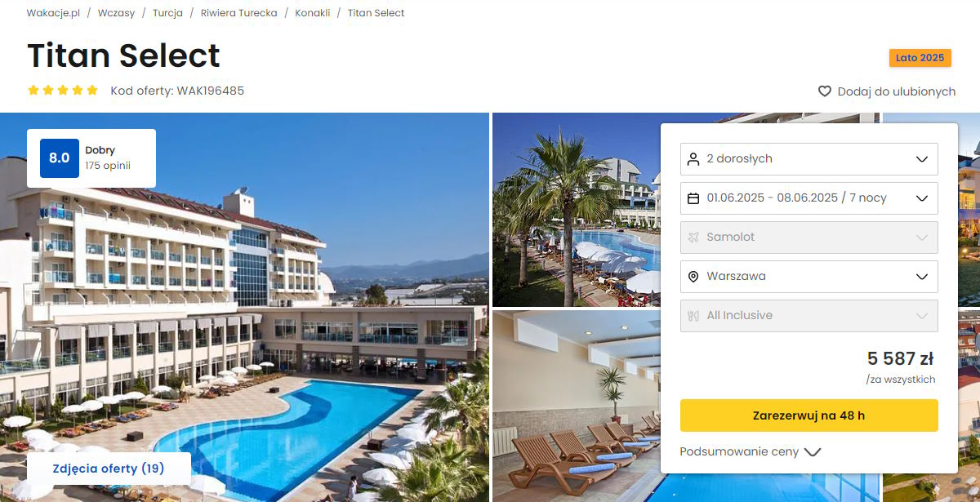Open the indoor pool loungers photo
Viewport: 980px width, 502px height.
tap(576, 406)
